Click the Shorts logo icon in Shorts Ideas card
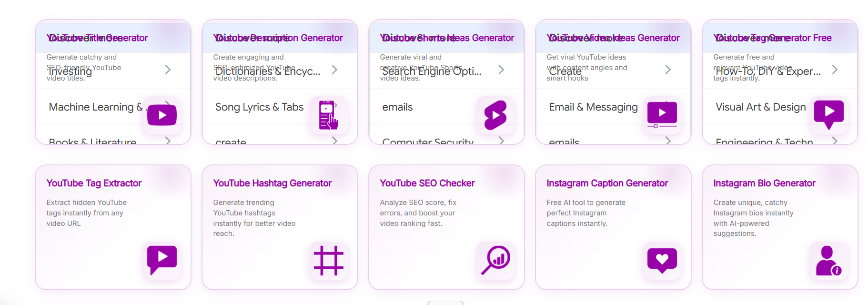This screenshot has height=305, width=868. tap(495, 115)
